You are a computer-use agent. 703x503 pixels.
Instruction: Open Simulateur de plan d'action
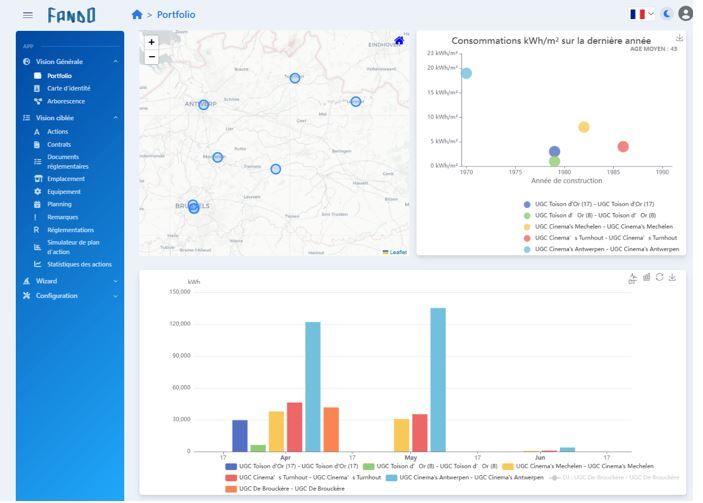(73, 247)
